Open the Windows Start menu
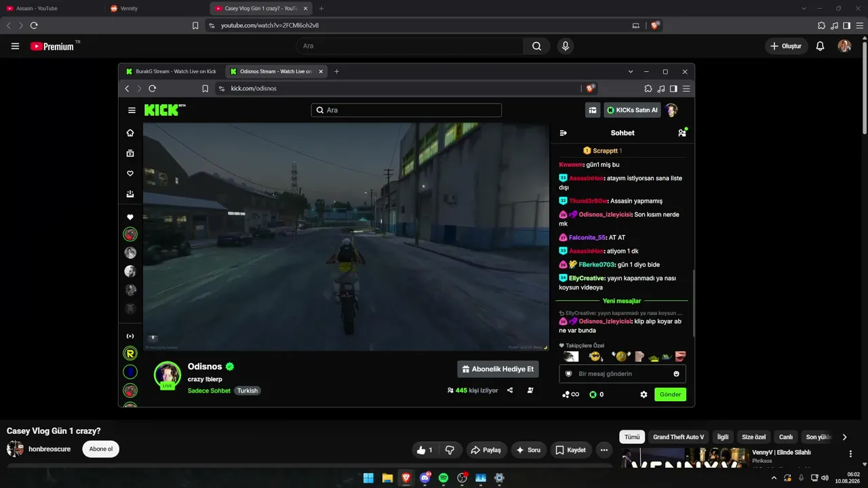 (x=368, y=478)
